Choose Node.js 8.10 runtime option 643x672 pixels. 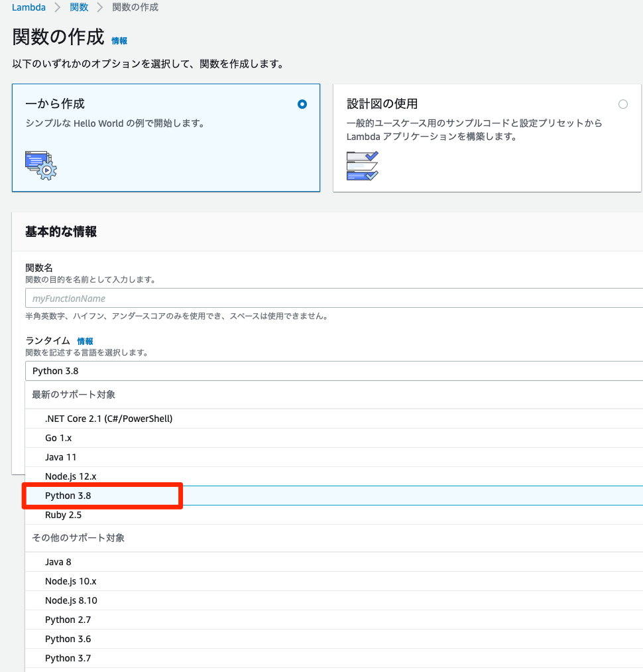pyautogui.click(x=71, y=600)
